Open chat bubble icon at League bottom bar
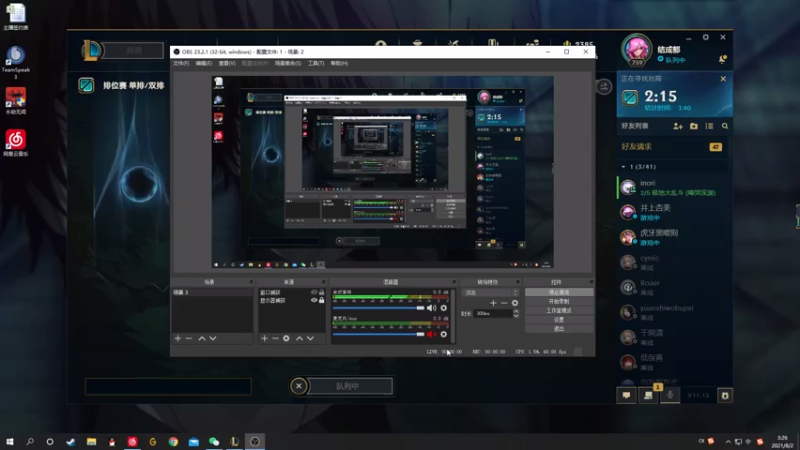This screenshot has height=450, width=800. pyautogui.click(x=627, y=395)
